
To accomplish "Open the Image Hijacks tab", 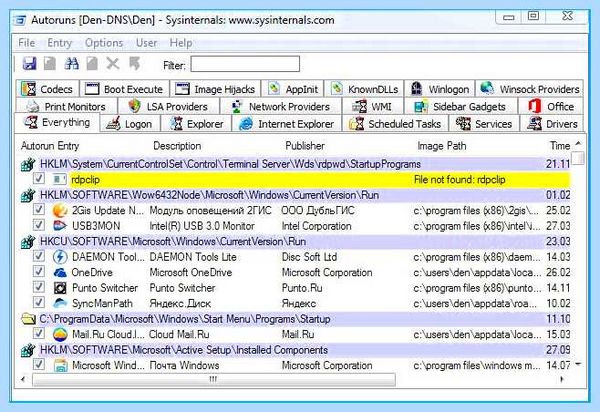I will pos(215,89).
